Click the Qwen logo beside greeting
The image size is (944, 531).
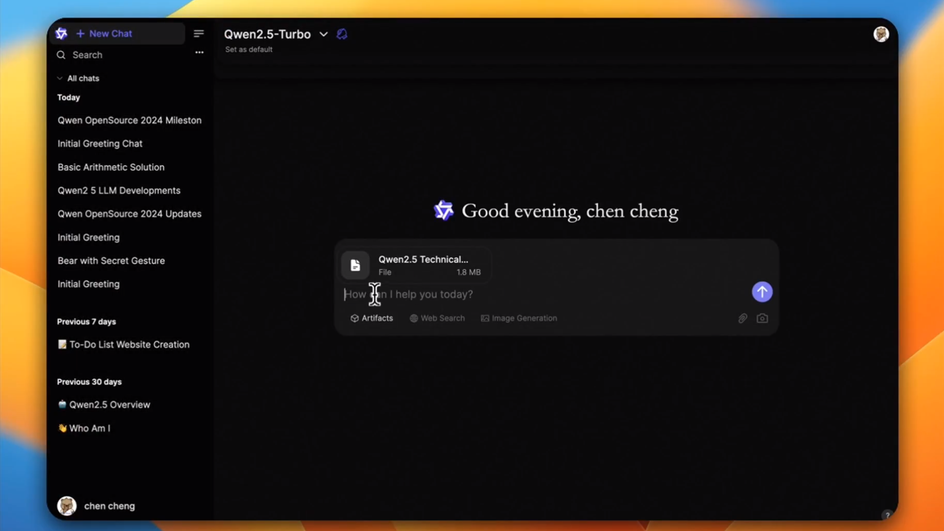coord(444,211)
